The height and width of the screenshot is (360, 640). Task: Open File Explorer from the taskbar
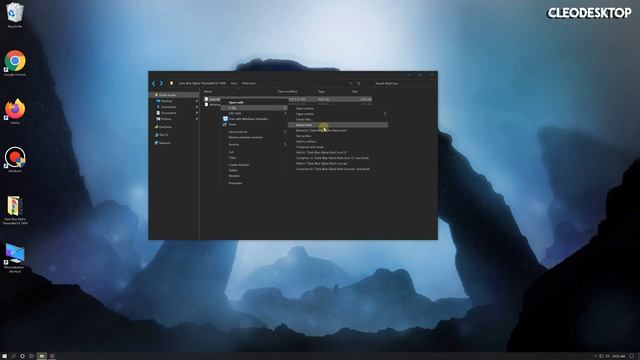[x=42, y=356]
